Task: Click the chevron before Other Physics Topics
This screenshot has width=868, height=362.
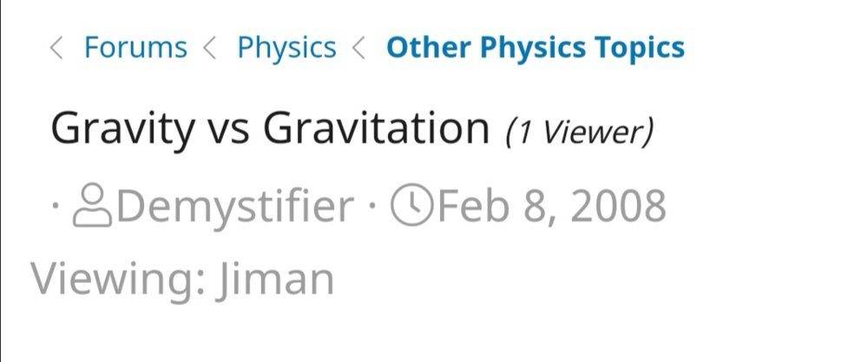Action: point(358,48)
